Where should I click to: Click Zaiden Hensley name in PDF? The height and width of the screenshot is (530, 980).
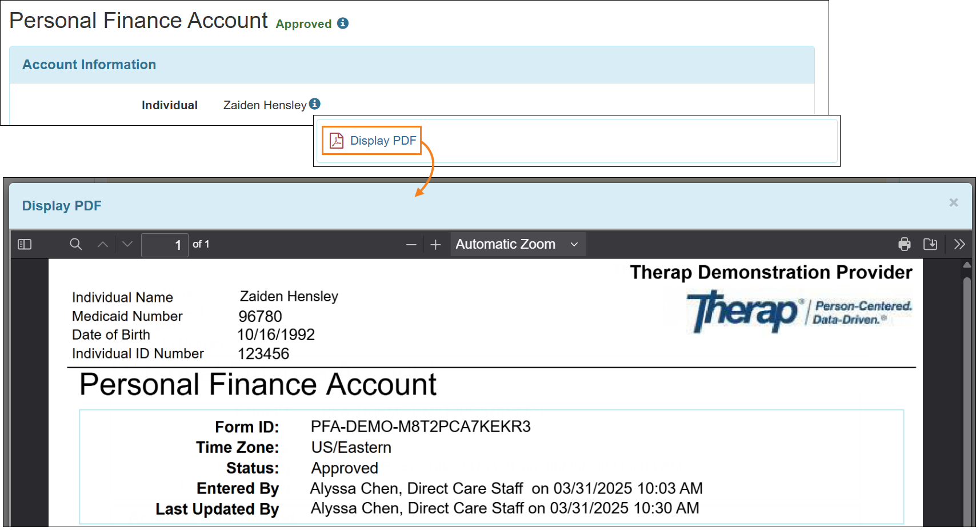pos(289,296)
